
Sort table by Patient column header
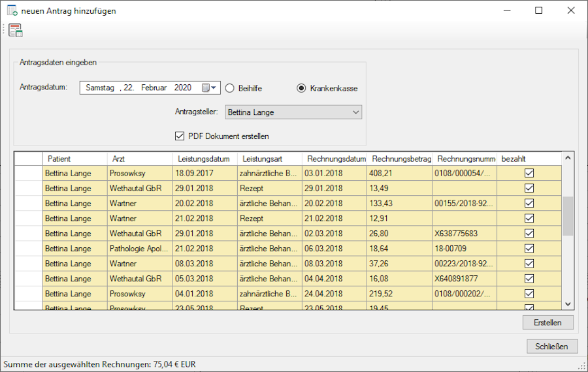(x=59, y=159)
